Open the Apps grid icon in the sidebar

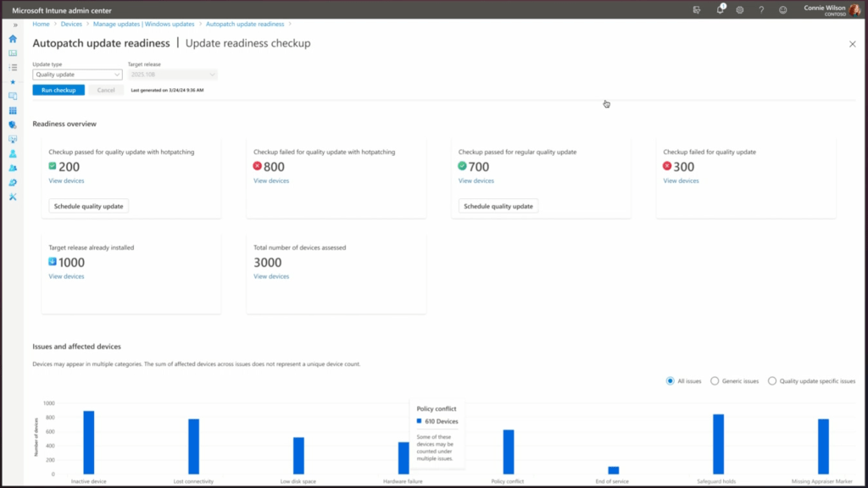(x=13, y=111)
